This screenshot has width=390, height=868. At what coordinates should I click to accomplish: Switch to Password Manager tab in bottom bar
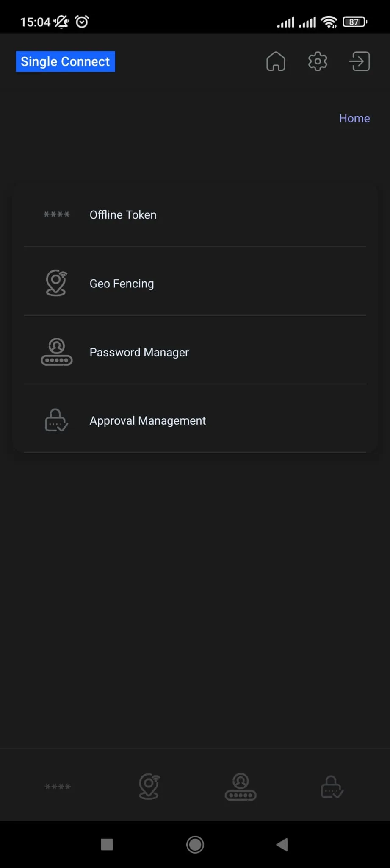241,787
